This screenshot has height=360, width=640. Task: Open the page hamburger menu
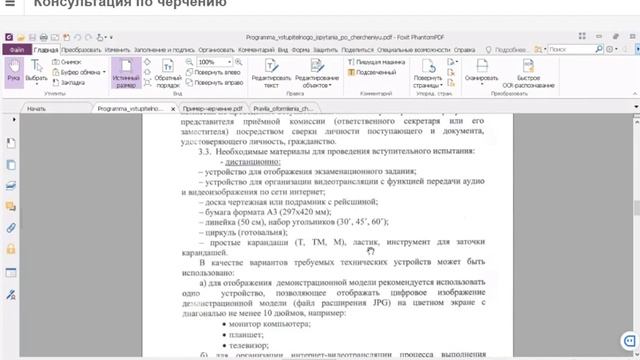[x=10, y=3]
